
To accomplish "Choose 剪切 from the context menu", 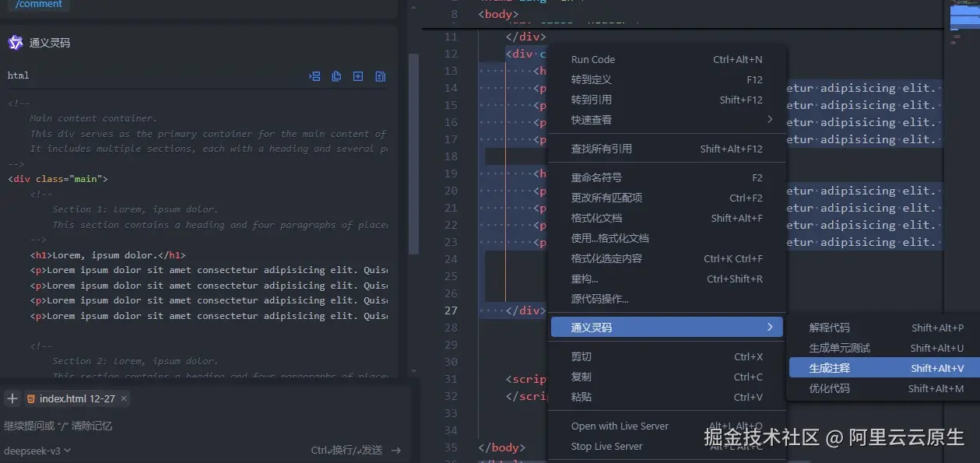I will pyautogui.click(x=667, y=356).
